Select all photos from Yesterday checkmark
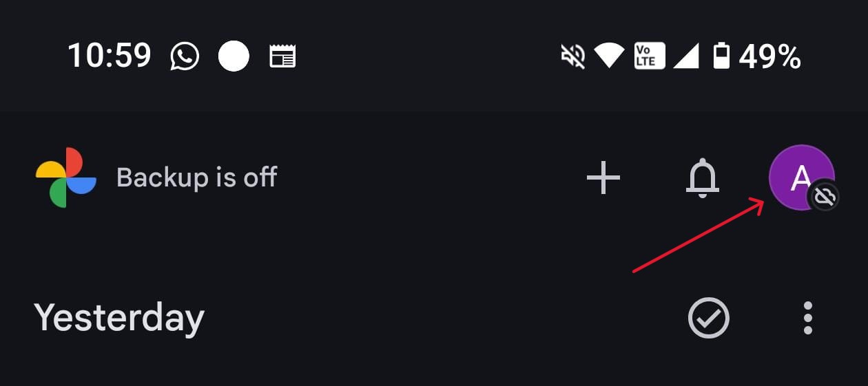 tap(708, 318)
